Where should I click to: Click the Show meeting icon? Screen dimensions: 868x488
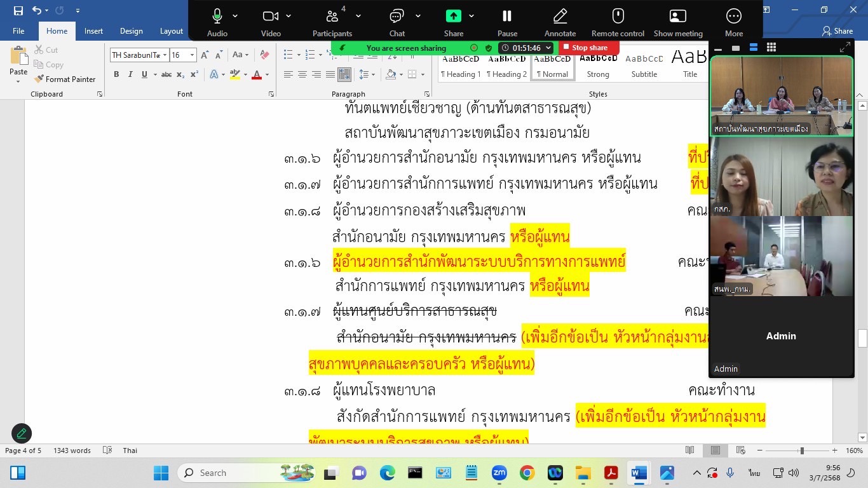(x=678, y=16)
